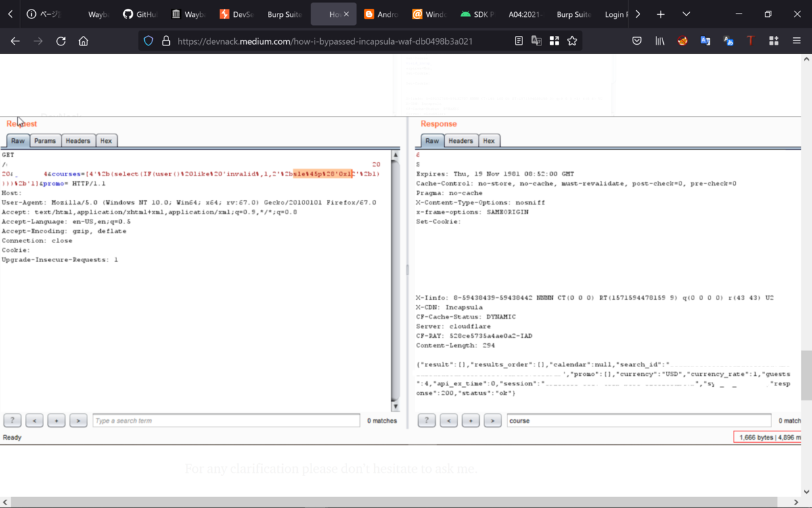The image size is (812, 508).
Task: Select Hex tab in Response panel
Action: pos(489,141)
